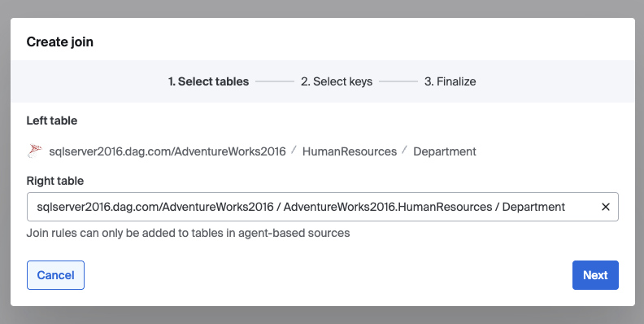
Task: Click the sqlserver2016.dag.com/AdventureWorks2016 left table path
Action: 168,151
